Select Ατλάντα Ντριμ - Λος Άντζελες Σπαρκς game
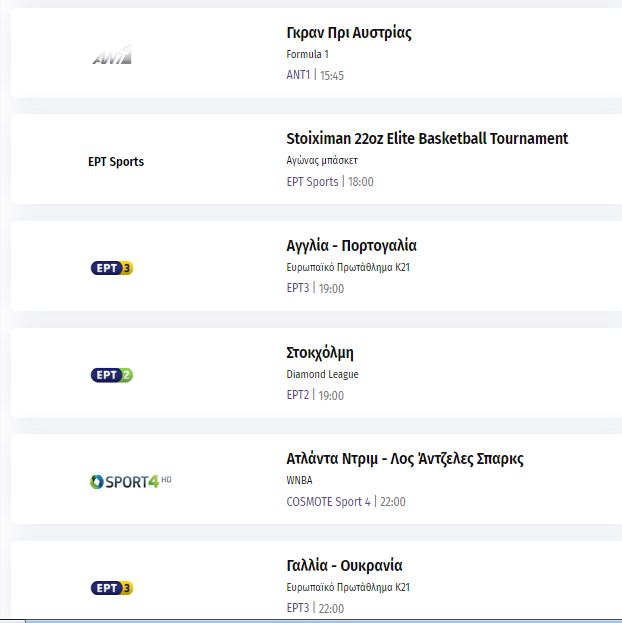 [404, 459]
